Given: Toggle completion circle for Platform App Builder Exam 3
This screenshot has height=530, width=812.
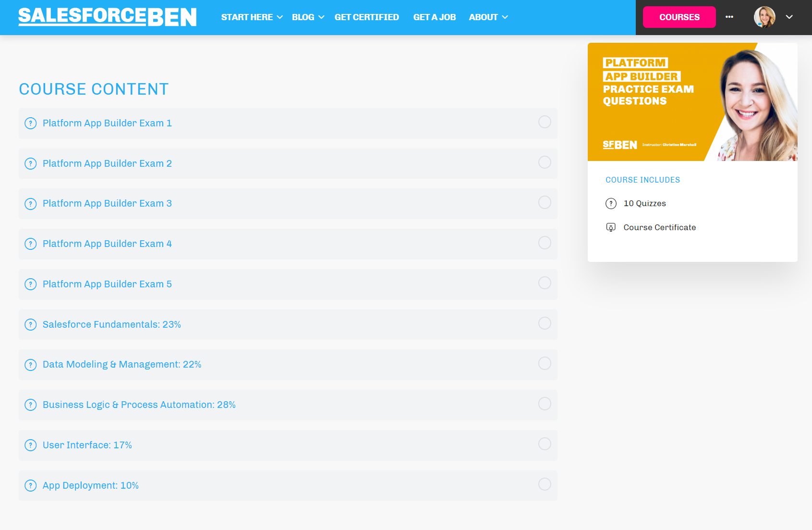Looking at the screenshot, I should (x=545, y=202).
